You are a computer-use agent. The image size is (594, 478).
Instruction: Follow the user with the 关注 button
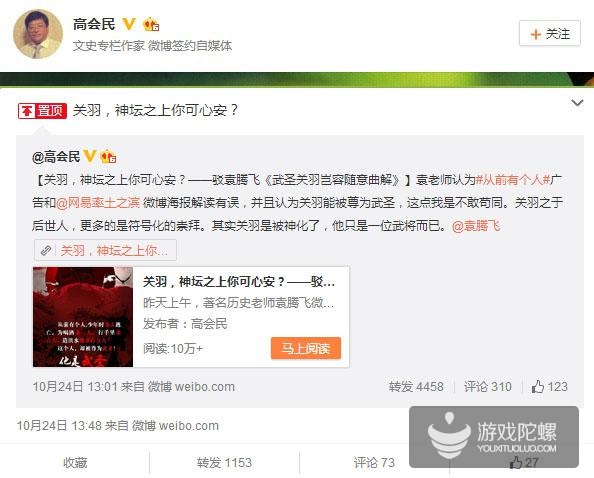550,34
